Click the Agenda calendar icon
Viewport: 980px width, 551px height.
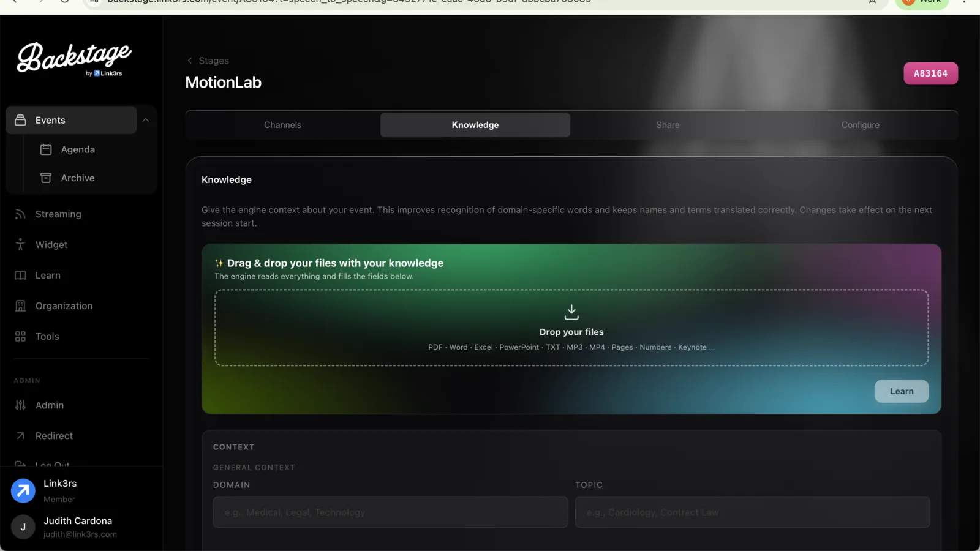click(x=46, y=149)
